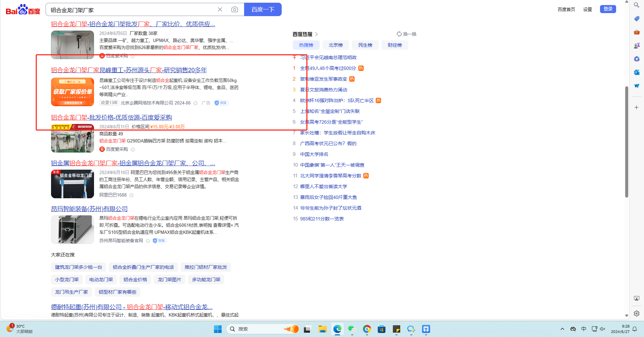
Task: Expand 百度热搜 with the arrow
Action: click(316, 34)
